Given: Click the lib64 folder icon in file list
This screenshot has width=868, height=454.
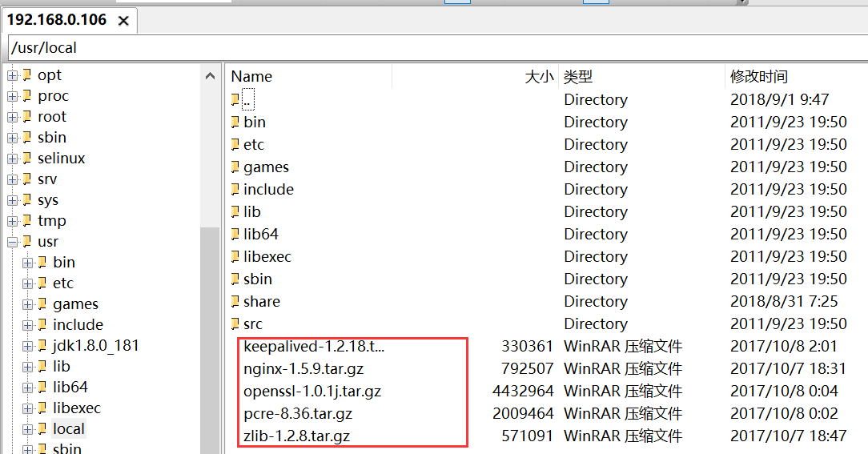Looking at the screenshot, I should click(235, 234).
